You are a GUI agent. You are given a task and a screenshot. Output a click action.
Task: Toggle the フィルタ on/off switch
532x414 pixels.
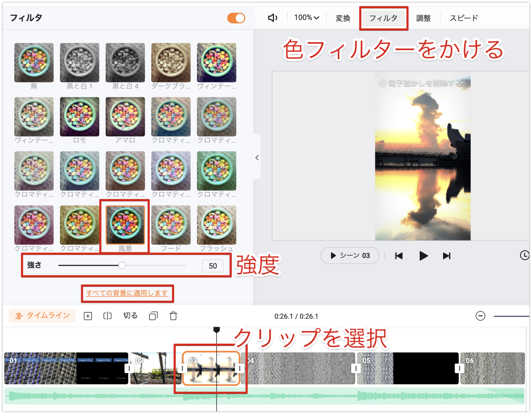pos(236,18)
